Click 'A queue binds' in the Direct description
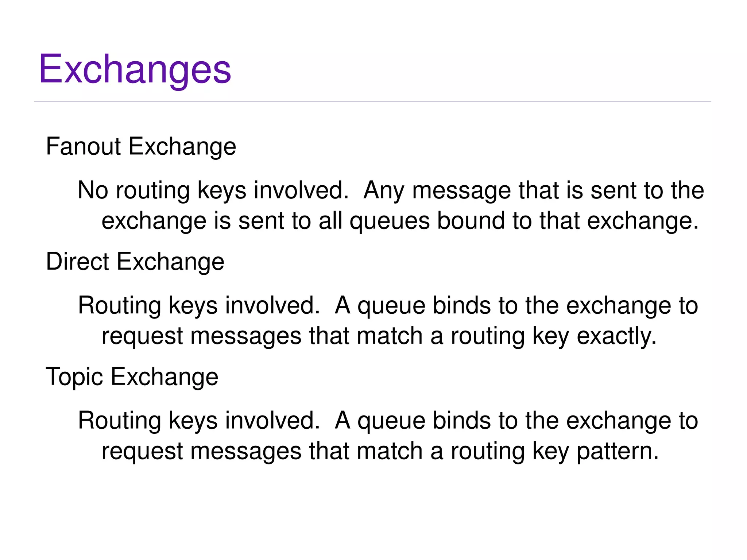Screen dimensions: 747x560 (413, 306)
